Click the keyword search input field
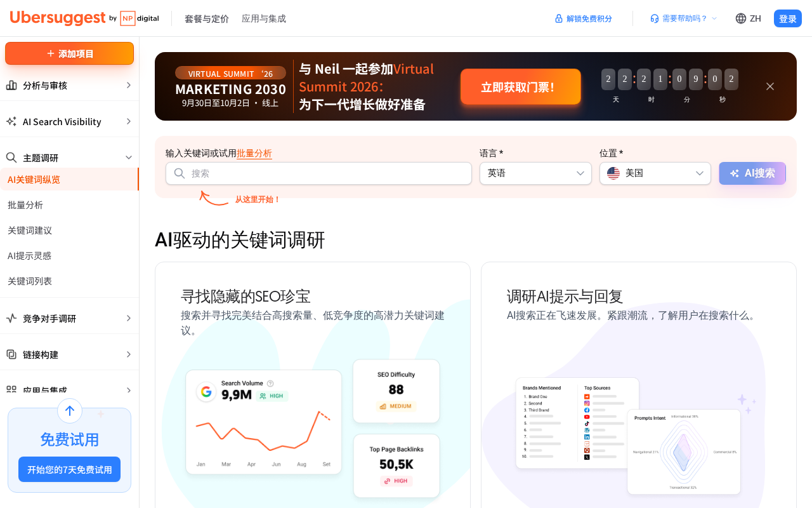Screen dimensions: 812x508 point(318,173)
